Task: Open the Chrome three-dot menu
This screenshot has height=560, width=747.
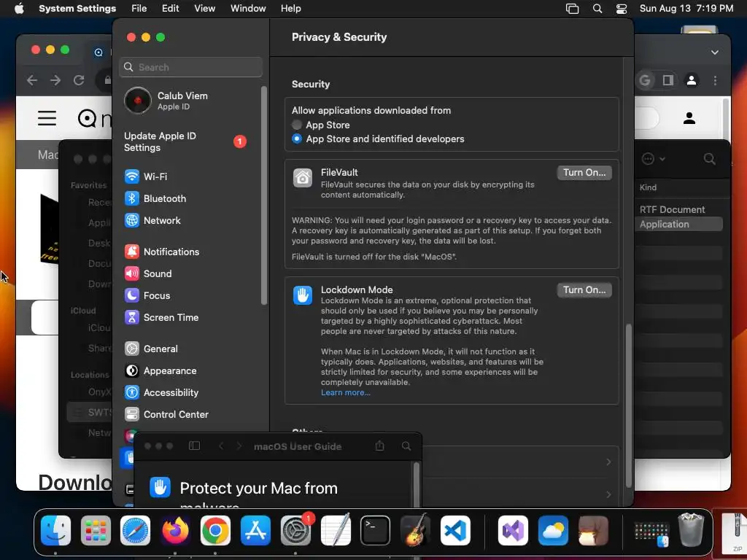Action: 715,80
